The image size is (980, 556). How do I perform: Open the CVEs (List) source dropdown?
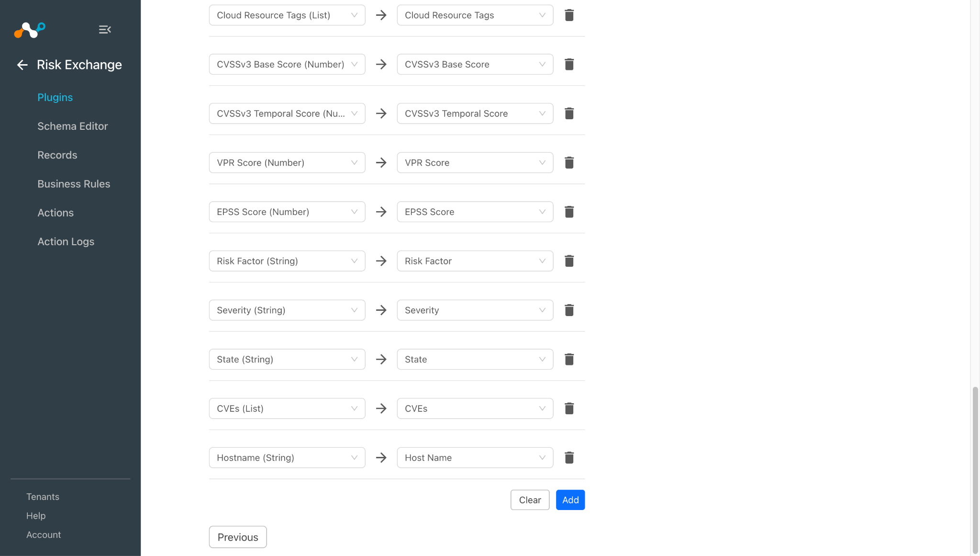click(287, 408)
